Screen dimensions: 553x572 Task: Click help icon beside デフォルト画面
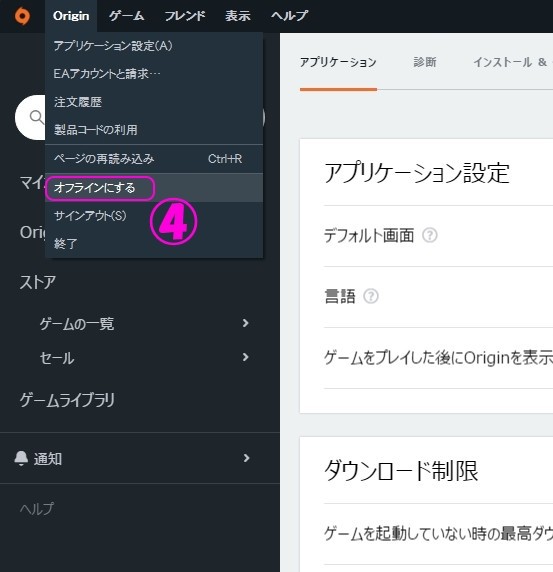click(x=430, y=235)
